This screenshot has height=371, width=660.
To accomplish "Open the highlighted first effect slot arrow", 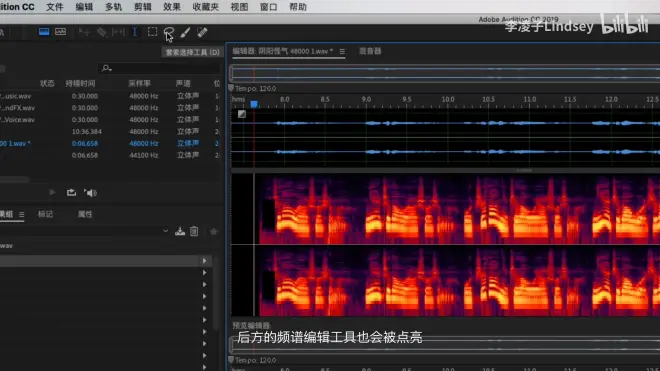I will 205,261.
